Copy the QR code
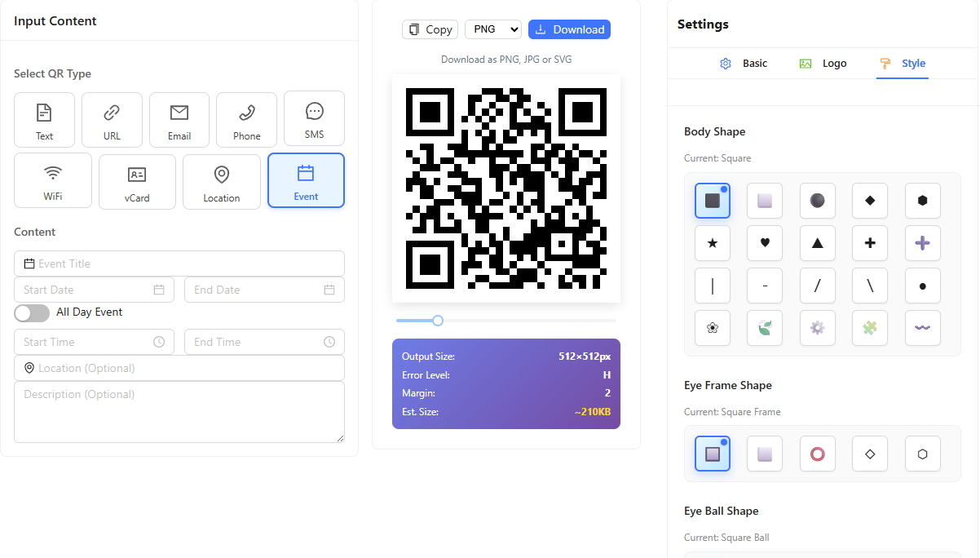980x558 pixels. click(430, 29)
